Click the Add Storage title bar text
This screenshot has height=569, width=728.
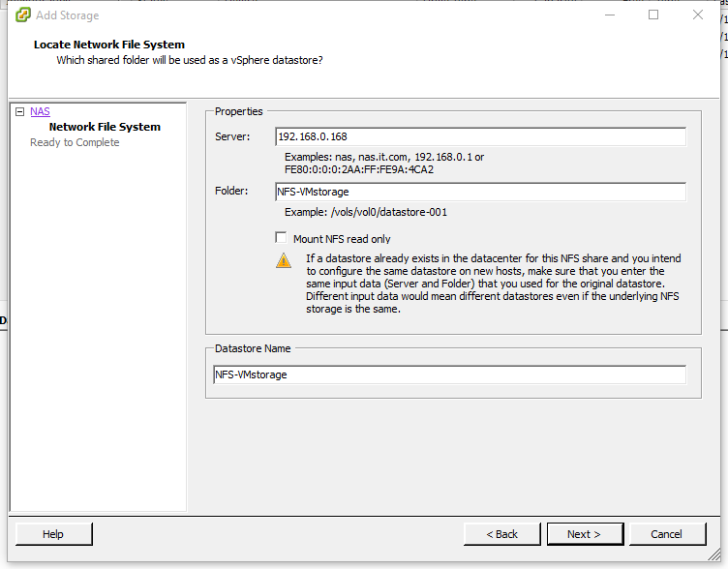67,15
